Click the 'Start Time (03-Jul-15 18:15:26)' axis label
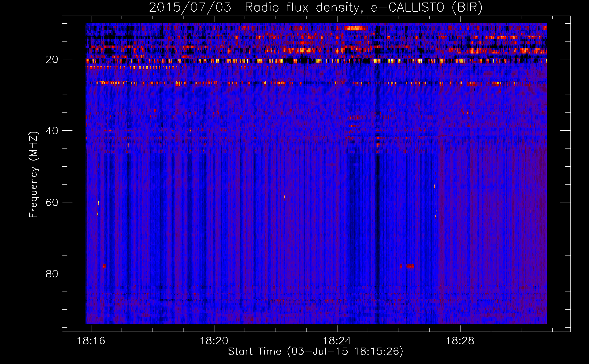This screenshot has height=364, width=589. pyautogui.click(x=316, y=352)
